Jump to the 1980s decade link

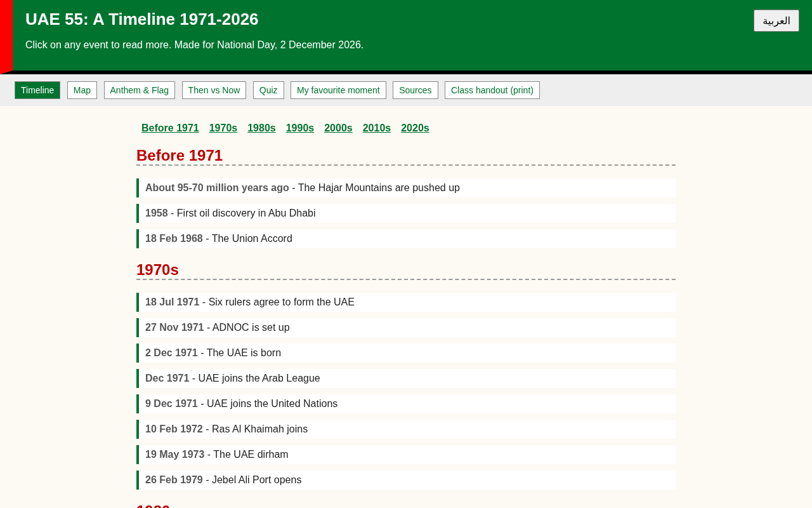tap(261, 128)
